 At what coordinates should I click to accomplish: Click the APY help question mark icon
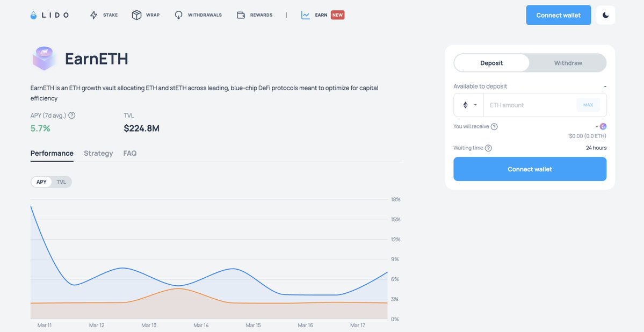point(72,116)
